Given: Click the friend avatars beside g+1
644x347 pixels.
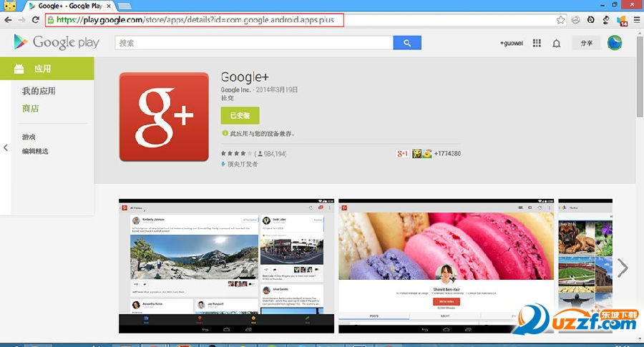Looking at the screenshot, I should 421,154.
